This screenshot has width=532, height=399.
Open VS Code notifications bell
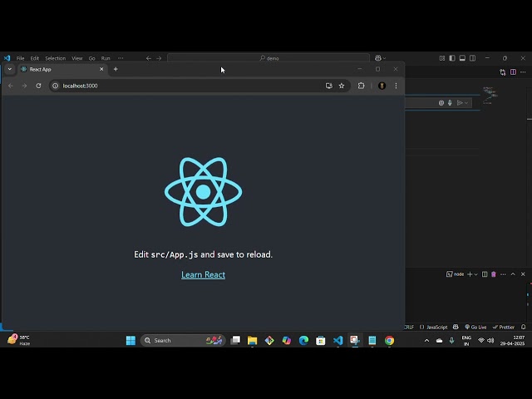click(x=524, y=327)
